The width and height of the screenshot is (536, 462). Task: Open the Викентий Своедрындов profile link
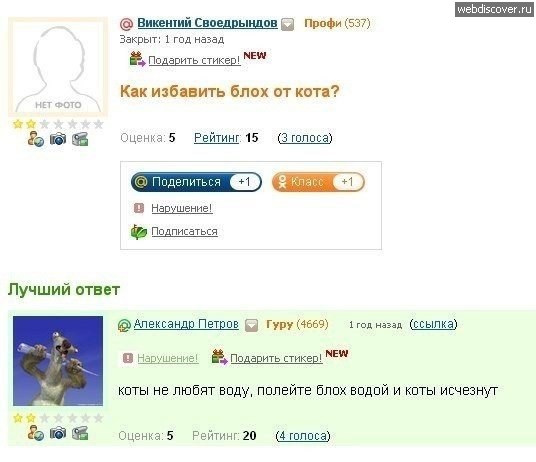(x=207, y=23)
